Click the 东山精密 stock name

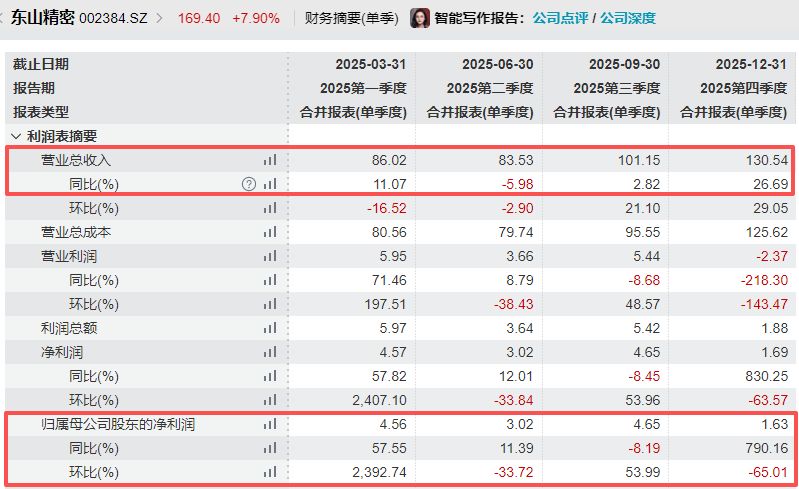43,18
